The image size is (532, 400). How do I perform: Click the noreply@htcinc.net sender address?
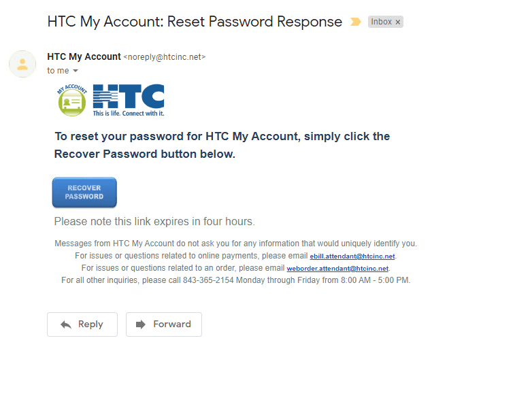point(165,57)
